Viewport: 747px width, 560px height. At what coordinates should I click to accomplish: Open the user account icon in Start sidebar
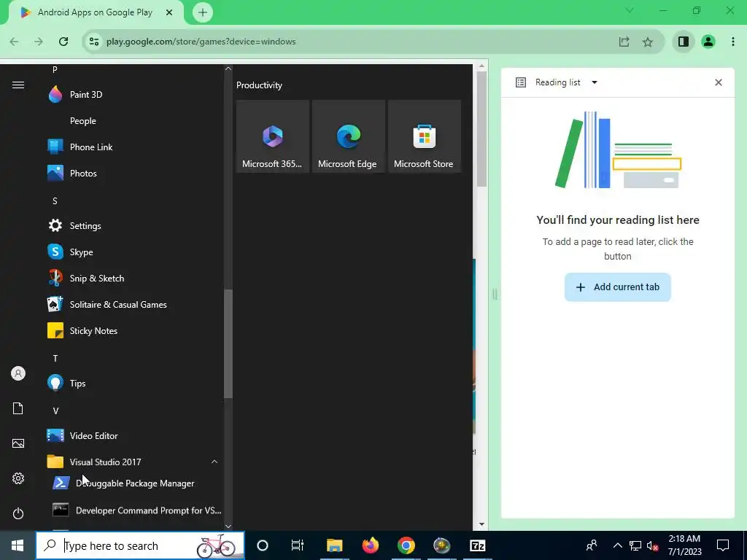[18, 373]
